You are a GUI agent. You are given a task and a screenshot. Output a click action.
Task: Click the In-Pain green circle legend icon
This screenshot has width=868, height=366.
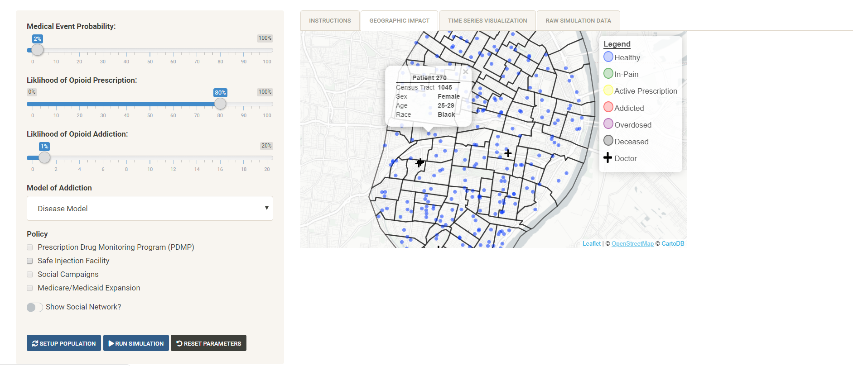(608, 74)
